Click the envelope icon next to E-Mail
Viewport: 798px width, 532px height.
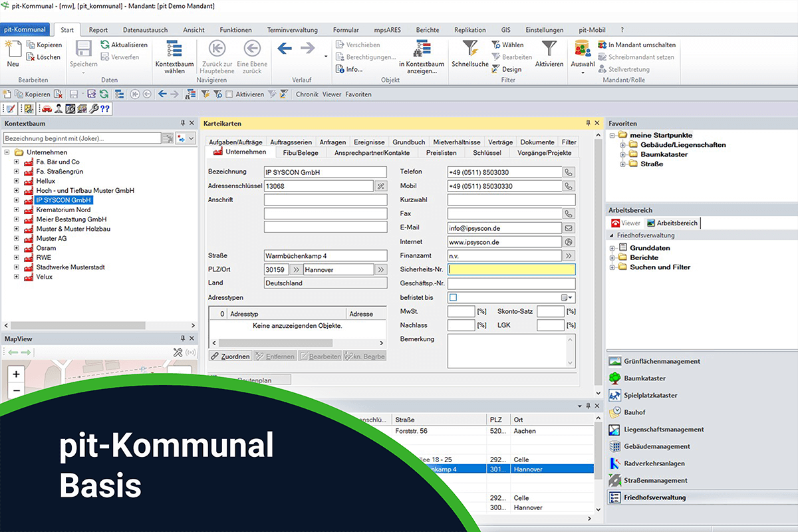click(569, 227)
